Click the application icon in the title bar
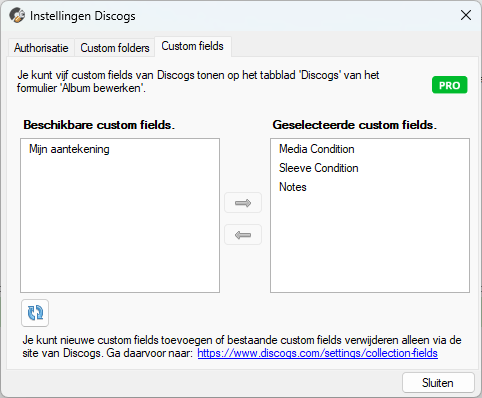Viewport: 482px width, 398px height. tap(17, 15)
